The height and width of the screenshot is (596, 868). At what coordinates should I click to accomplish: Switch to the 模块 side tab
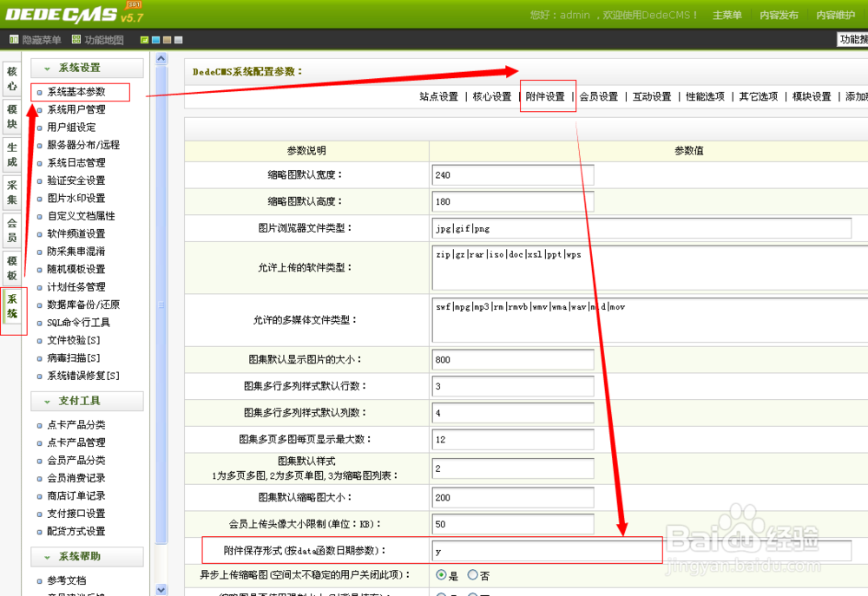point(12,117)
